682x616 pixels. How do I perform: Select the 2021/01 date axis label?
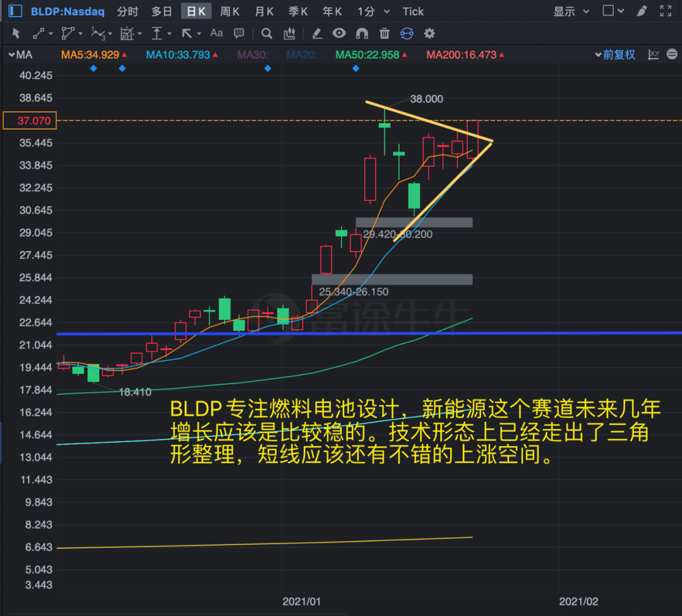[301, 601]
